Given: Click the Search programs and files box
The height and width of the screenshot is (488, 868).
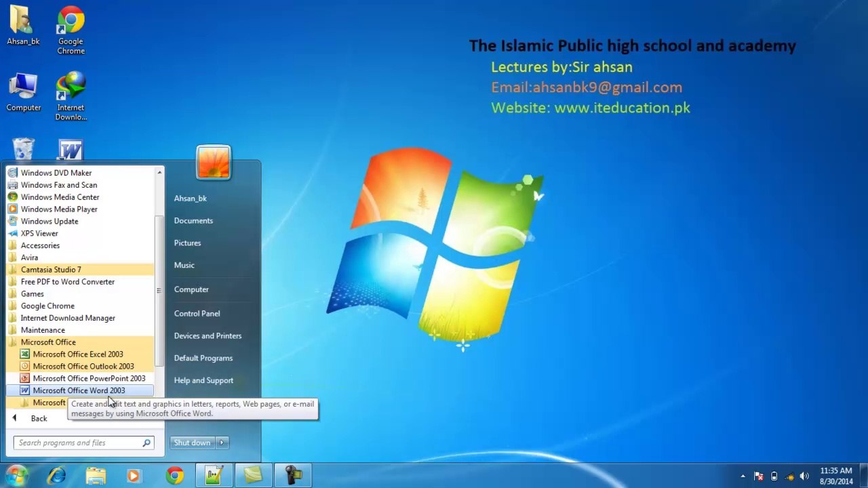Looking at the screenshot, I should tap(84, 443).
